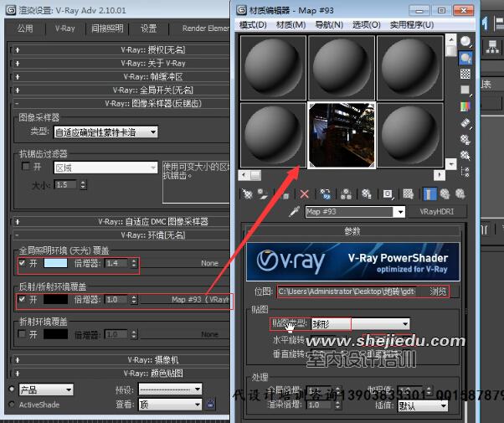Image resolution: width=504 pixels, height=423 pixels.
Task: Expand V-Ray:: 全局开关 rollout
Action: [x=121, y=90]
